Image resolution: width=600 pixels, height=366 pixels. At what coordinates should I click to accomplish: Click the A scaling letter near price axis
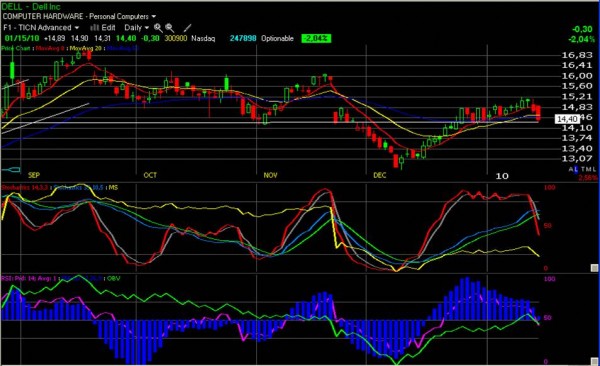[571, 169]
